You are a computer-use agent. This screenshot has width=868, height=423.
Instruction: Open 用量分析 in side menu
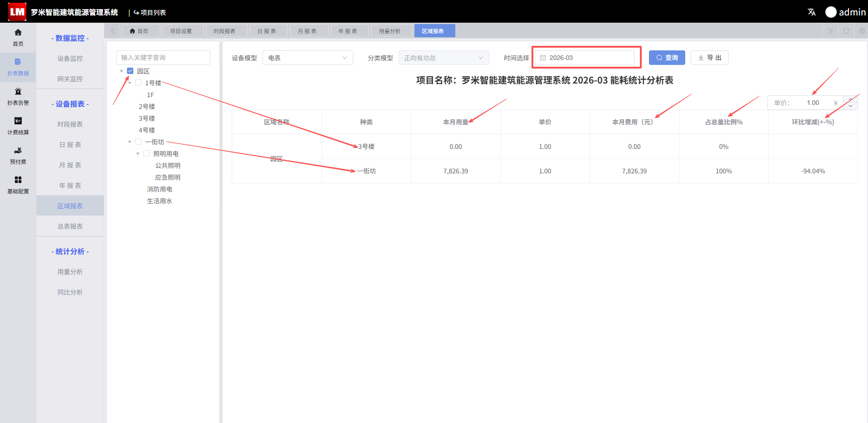click(70, 271)
